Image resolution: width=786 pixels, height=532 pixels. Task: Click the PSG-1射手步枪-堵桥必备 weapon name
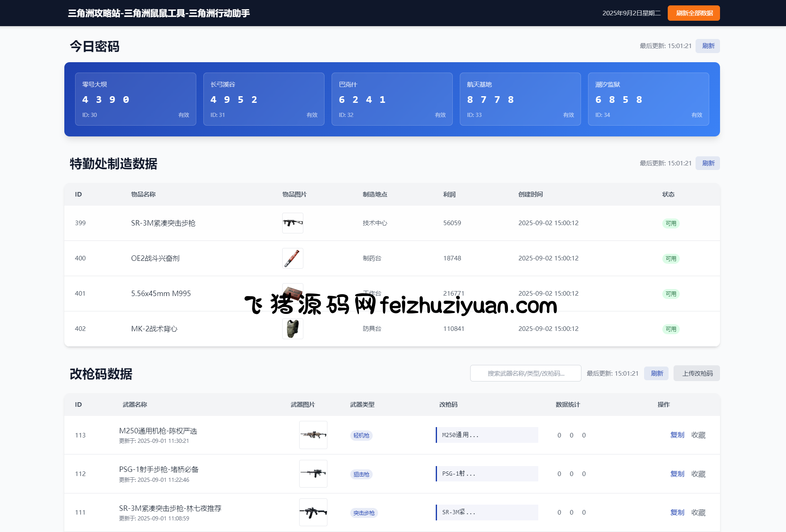click(159, 469)
